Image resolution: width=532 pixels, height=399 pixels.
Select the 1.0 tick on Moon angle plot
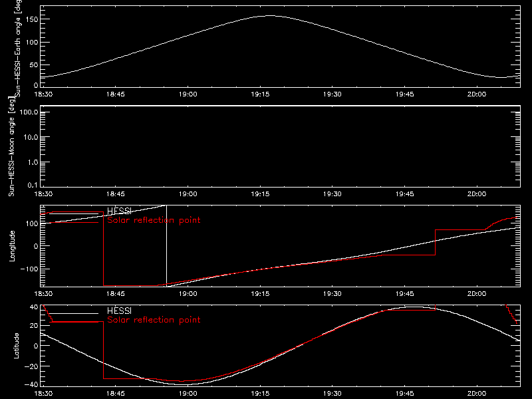33,162
